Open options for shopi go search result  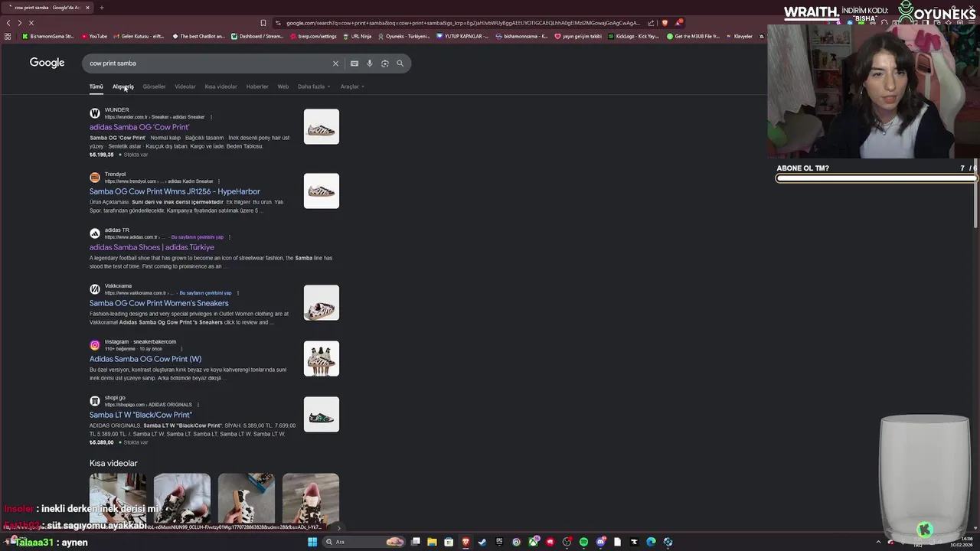(x=198, y=405)
